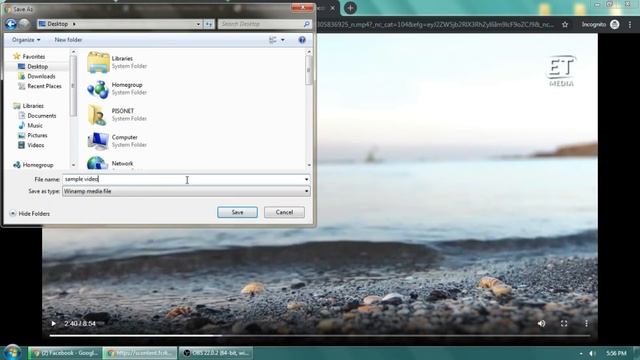Enter fullscreen on the video player

[x=564, y=324]
